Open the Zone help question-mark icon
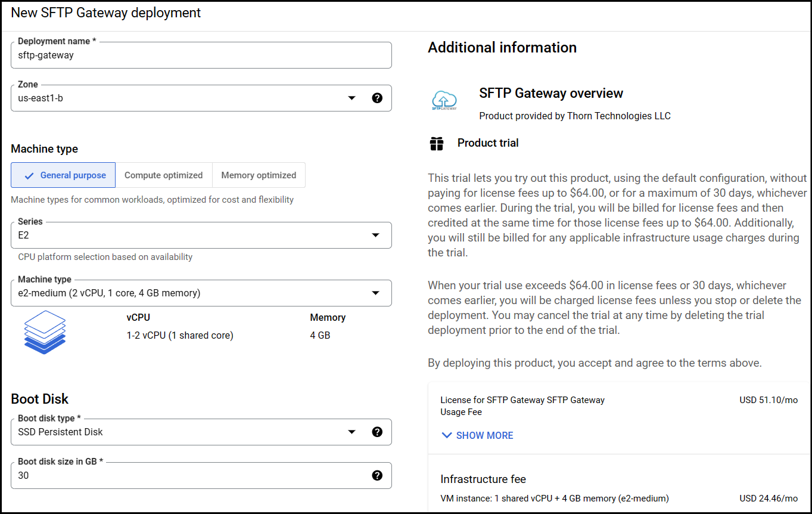Screen dimensions: 812x514 pyautogui.click(x=377, y=98)
